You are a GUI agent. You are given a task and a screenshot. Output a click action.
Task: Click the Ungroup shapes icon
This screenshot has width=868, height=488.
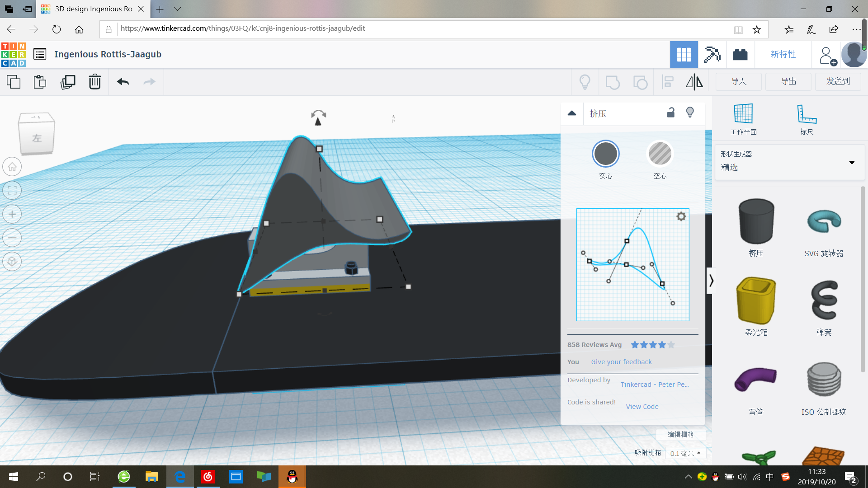click(640, 82)
